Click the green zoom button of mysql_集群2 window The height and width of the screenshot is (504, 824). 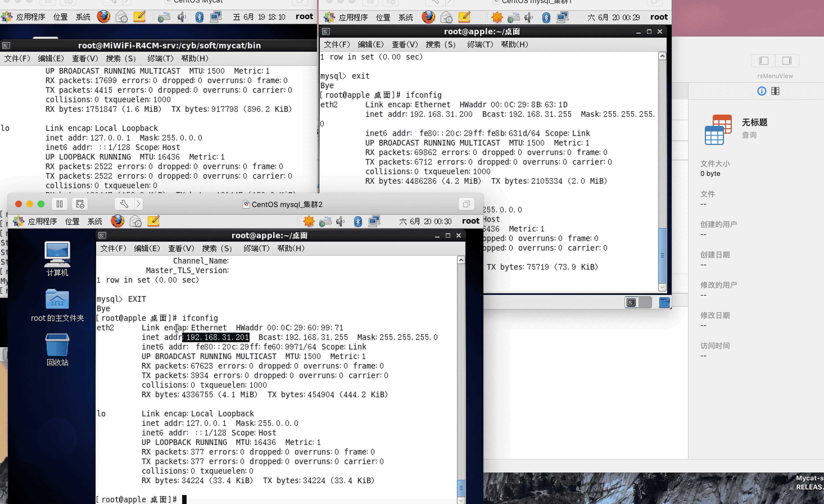41,204
